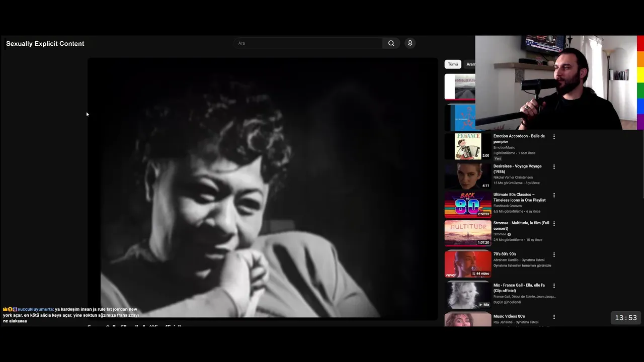
Task: Click title Desireless - Voyage Voyage (1986)
Action: click(x=518, y=169)
